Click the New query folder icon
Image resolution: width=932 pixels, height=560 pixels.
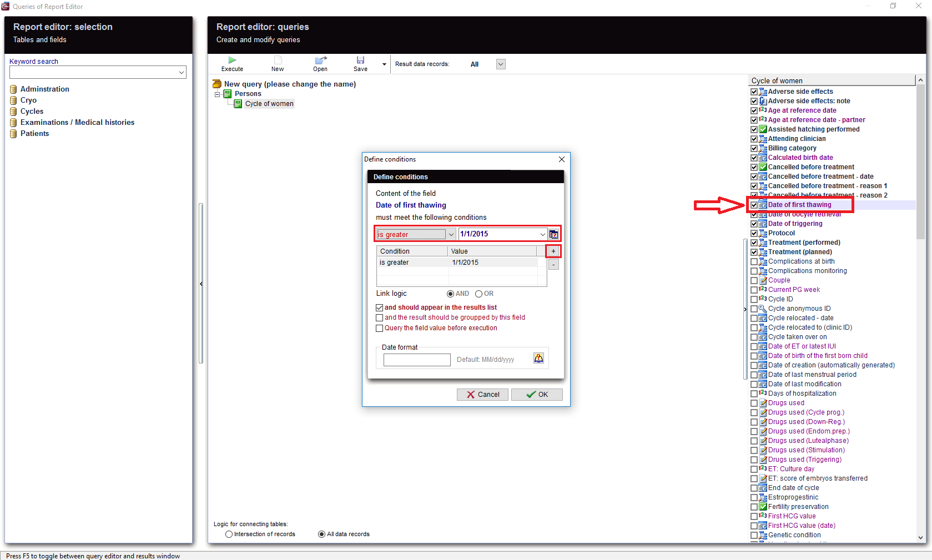coord(217,84)
